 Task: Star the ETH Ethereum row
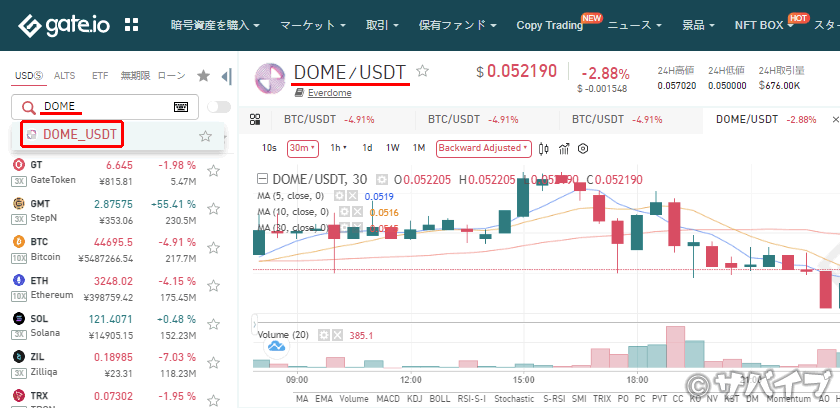pyautogui.click(x=213, y=286)
